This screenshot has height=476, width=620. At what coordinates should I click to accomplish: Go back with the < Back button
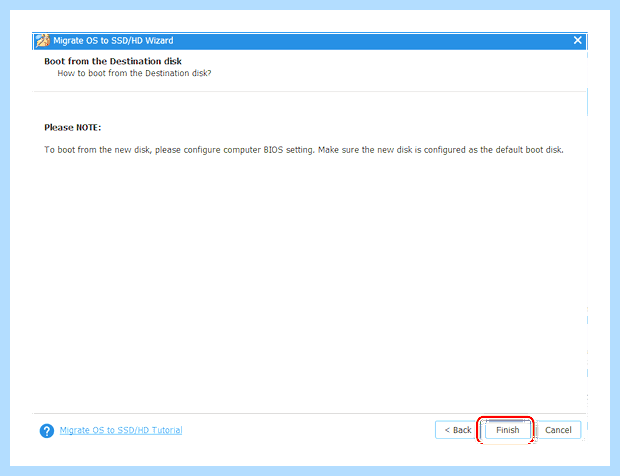click(457, 430)
